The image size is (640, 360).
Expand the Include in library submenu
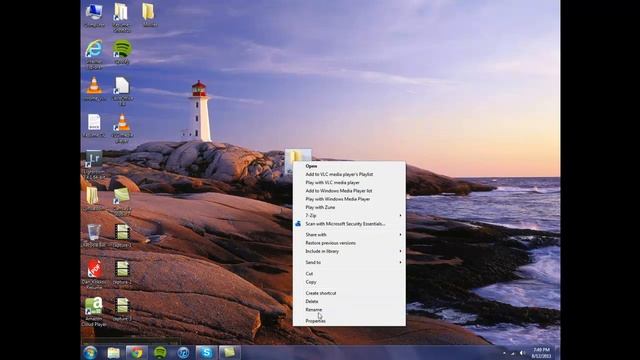coord(349,251)
